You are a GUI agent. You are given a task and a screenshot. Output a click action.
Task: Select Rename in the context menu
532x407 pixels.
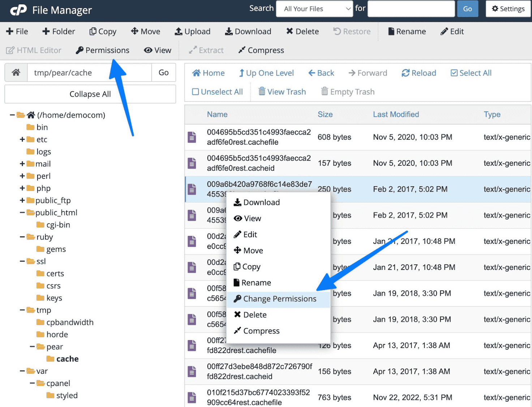pyautogui.click(x=256, y=283)
